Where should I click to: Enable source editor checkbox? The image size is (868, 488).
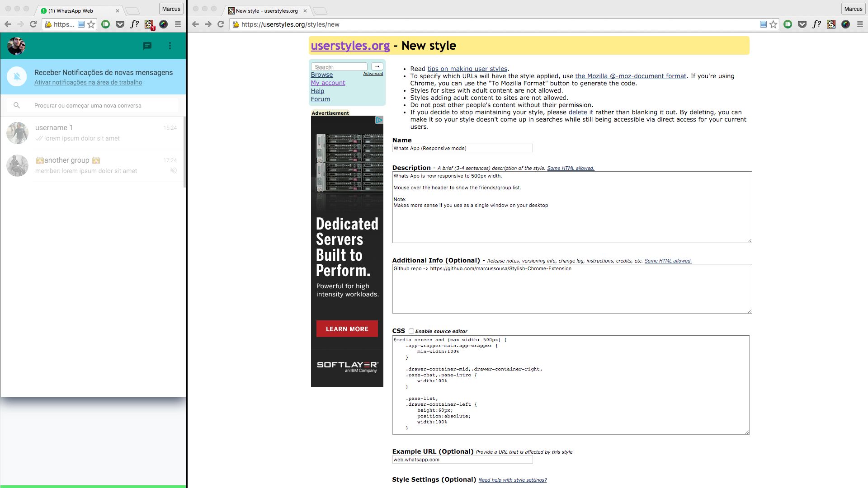point(411,331)
